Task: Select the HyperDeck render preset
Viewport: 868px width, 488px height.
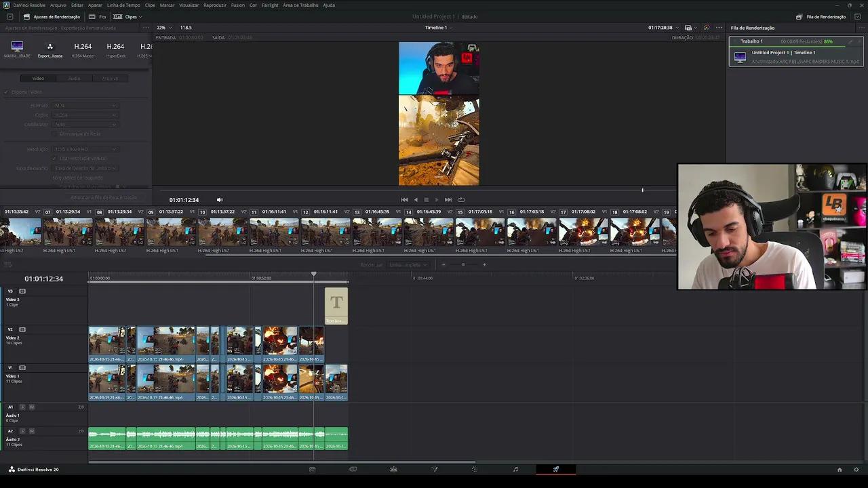Action: 115,49
